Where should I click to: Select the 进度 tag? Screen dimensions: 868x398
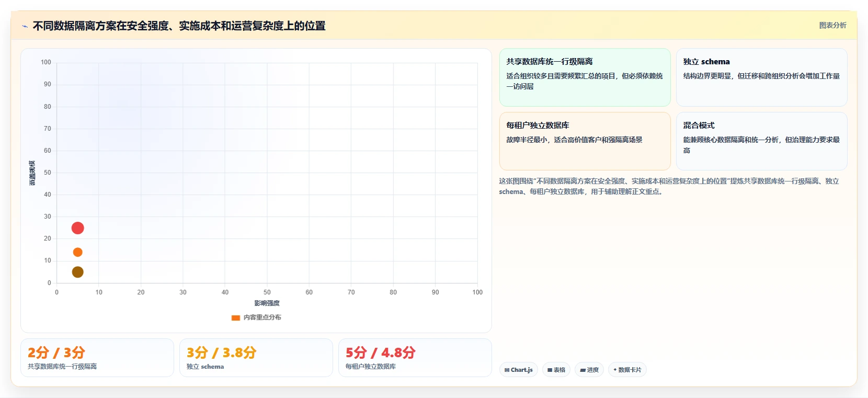point(589,370)
